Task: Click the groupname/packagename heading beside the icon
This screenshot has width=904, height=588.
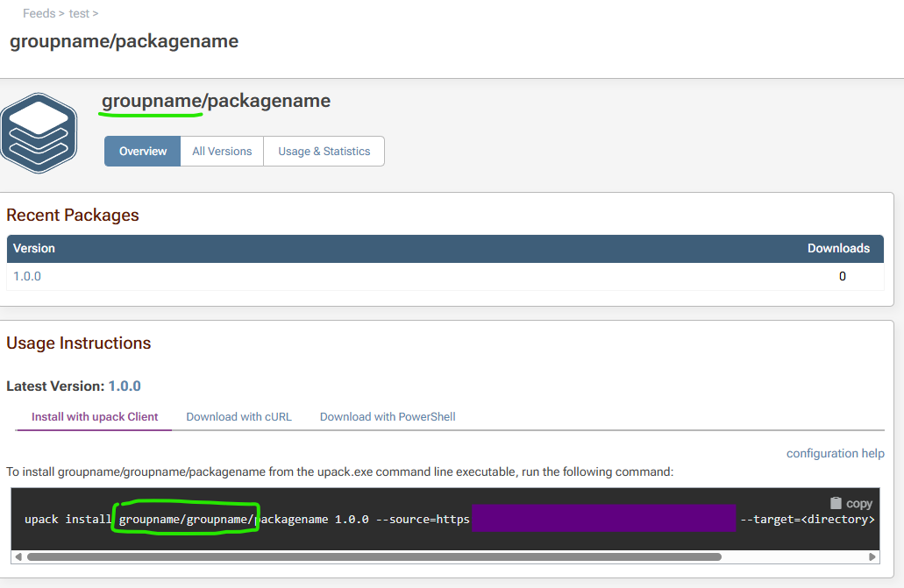Action: point(216,101)
